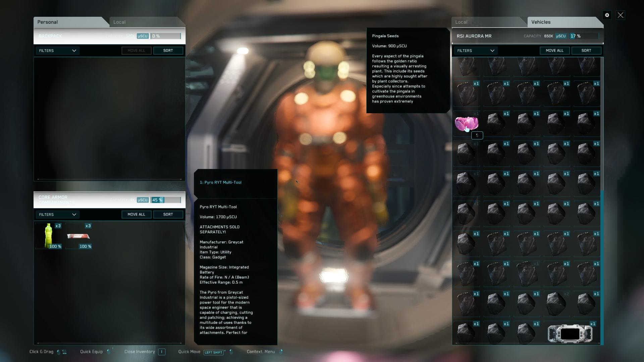The image size is (644, 362).
Task: Click 'Volume: 900 µSCU' text
Action: click(389, 46)
